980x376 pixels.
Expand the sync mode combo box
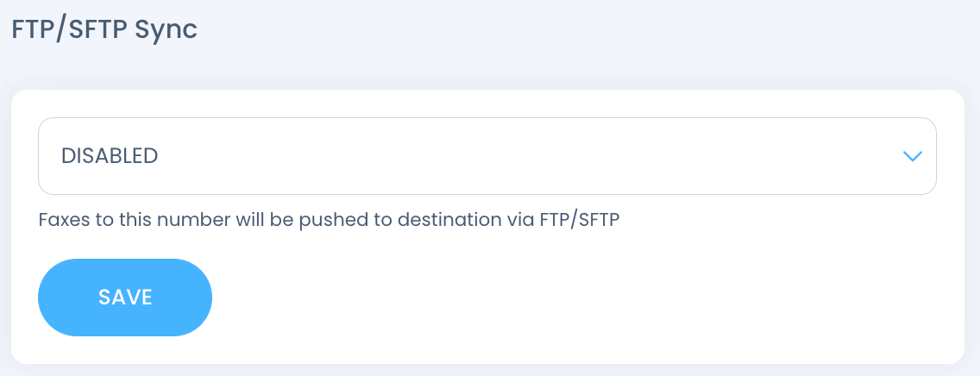tap(487, 156)
